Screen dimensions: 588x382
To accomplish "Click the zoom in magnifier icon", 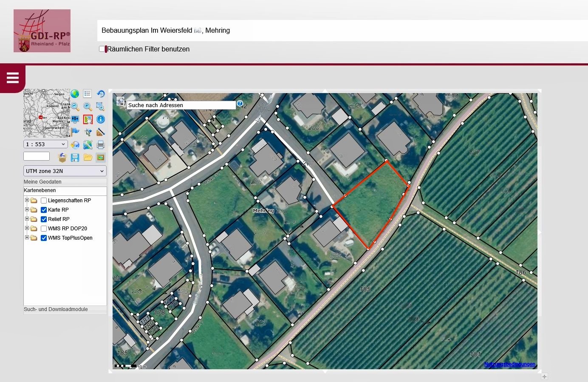I will pos(88,107).
